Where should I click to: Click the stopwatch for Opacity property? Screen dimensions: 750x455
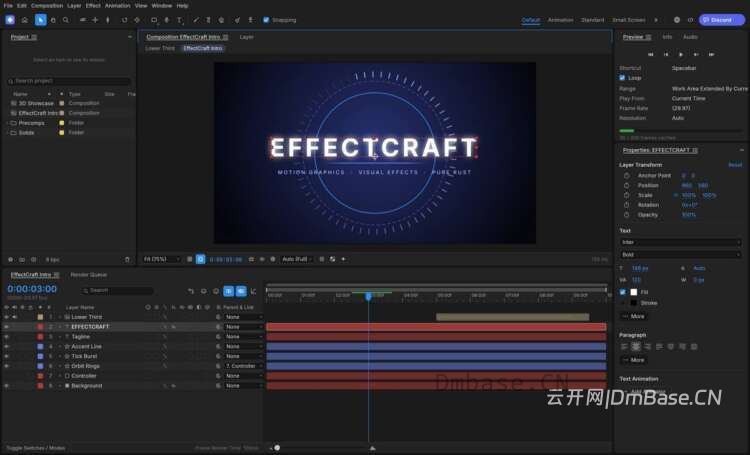pyautogui.click(x=627, y=215)
